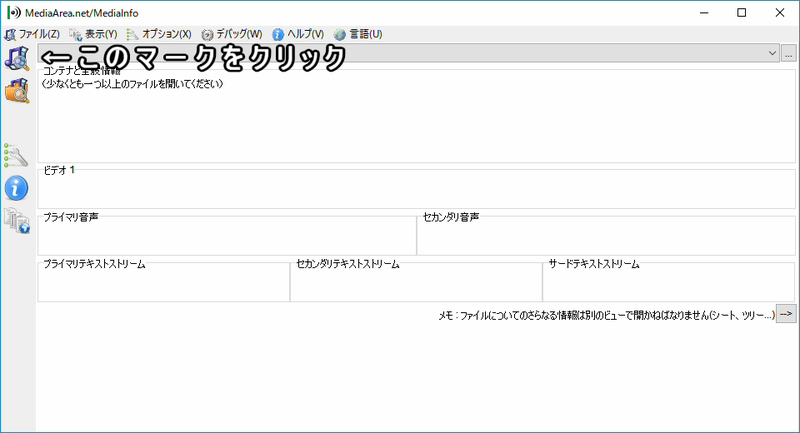Click the "-->" button next to the memo

787,314
